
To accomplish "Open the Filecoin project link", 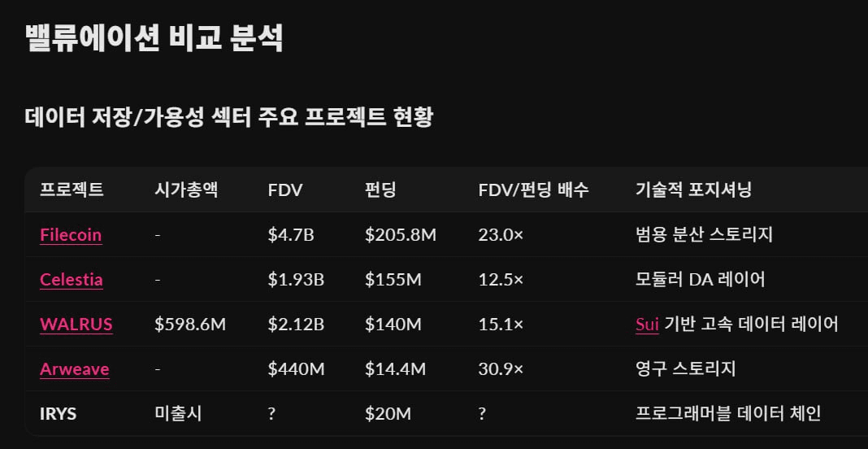I will tap(71, 235).
